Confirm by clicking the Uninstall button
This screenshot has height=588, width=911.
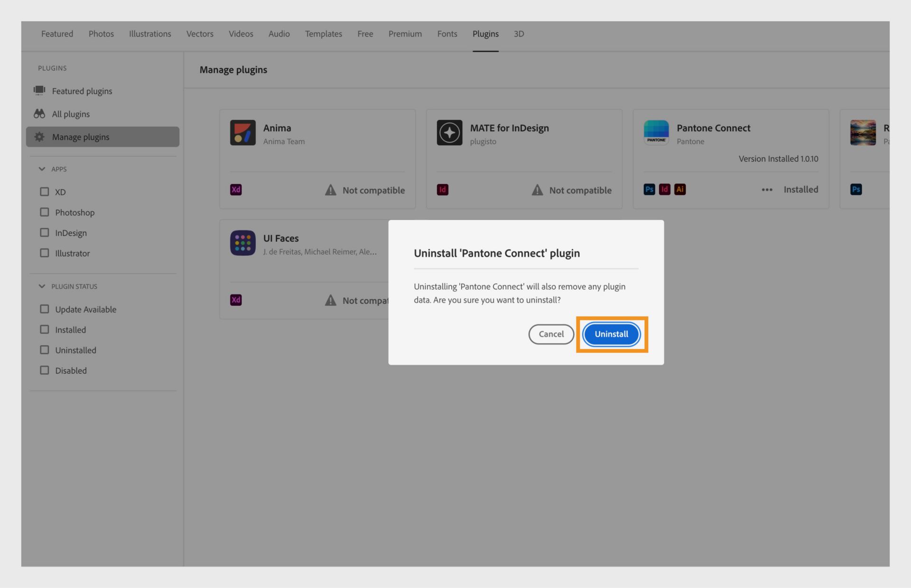click(611, 334)
